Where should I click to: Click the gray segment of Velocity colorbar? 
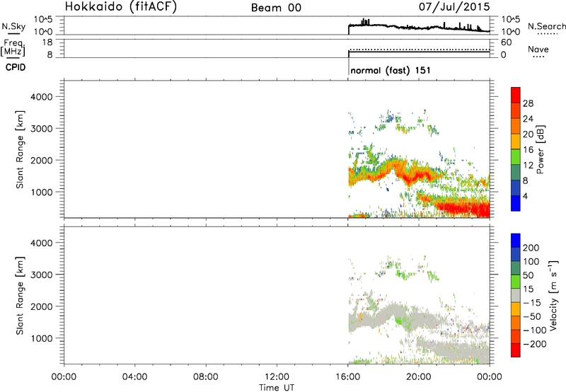(x=516, y=295)
